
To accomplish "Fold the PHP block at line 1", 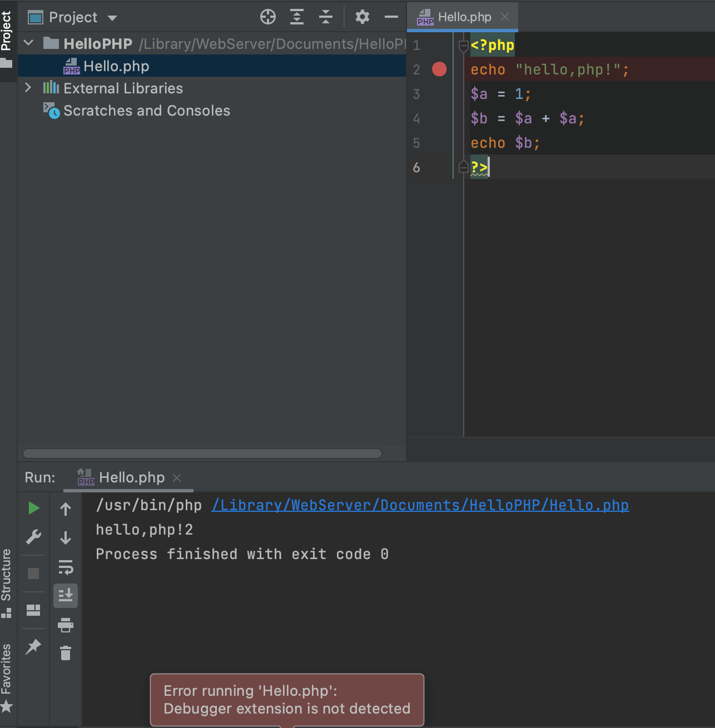I will (463, 46).
